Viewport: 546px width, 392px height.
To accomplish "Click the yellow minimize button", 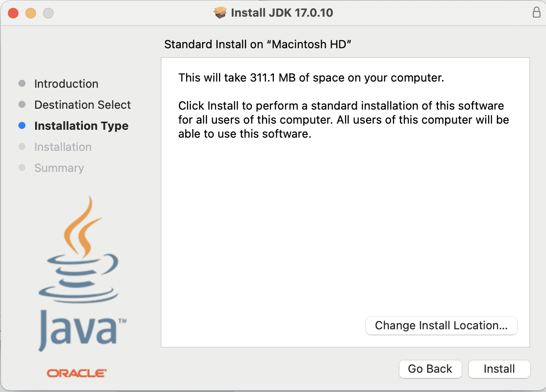I will [30, 13].
